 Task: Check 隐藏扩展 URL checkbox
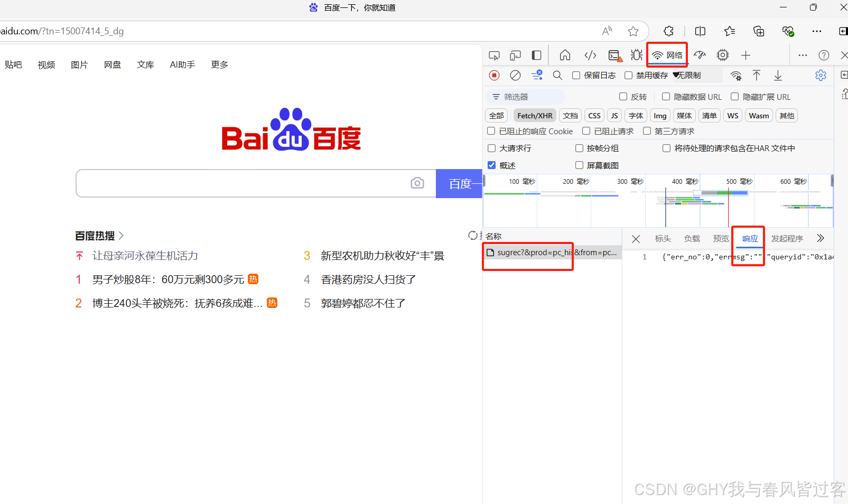click(x=735, y=97)
